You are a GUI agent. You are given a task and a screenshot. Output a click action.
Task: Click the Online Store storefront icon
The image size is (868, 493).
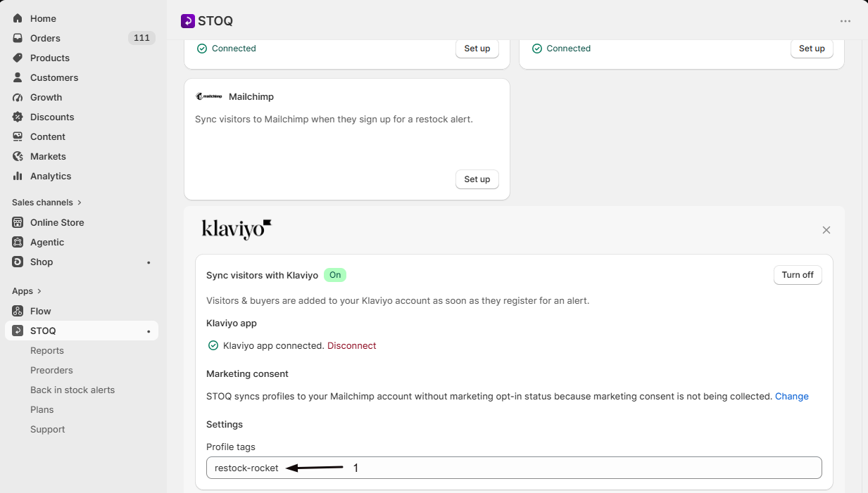click(x=18, y=222)
